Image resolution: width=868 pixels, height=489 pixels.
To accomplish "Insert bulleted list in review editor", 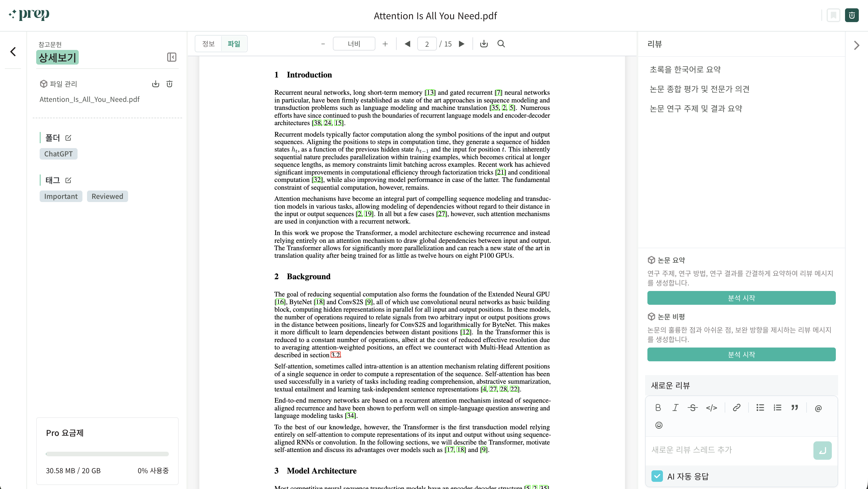I will (x=760, y=407).
